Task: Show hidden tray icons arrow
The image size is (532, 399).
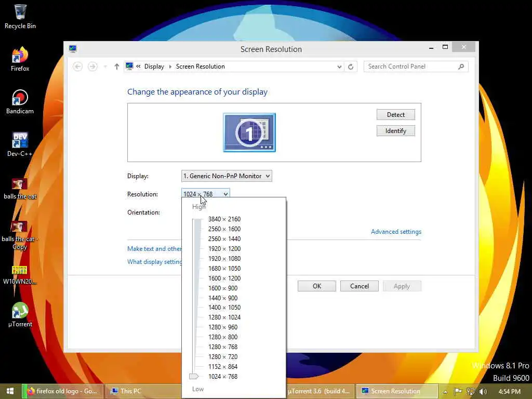Action: [x=445, y=392]
